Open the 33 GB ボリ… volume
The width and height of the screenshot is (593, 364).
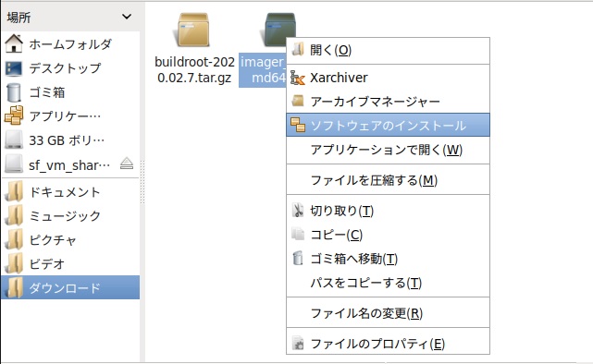(x=70, y=140)
